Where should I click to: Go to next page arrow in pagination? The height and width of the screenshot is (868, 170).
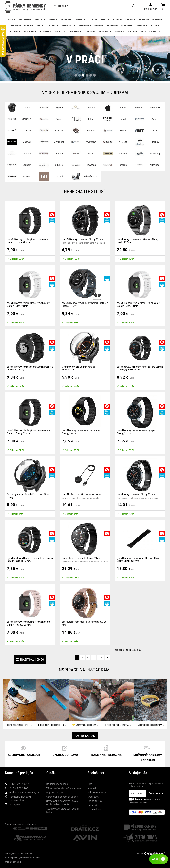107,657
